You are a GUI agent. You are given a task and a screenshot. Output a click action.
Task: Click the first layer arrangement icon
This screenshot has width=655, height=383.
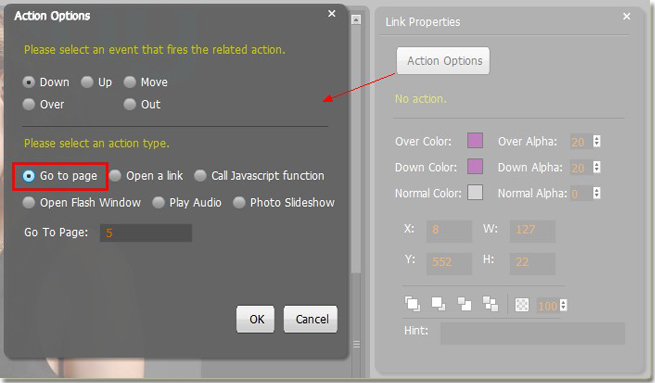pyautogui.click(x=412, y=304)
